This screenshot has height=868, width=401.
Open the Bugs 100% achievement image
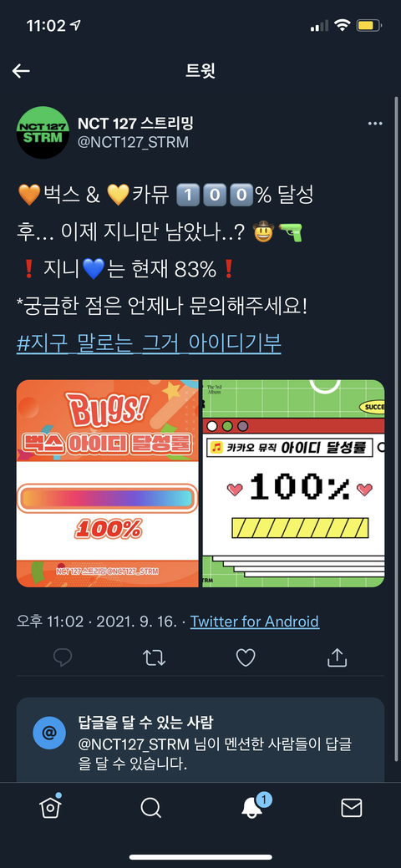(x=108, y=483)
